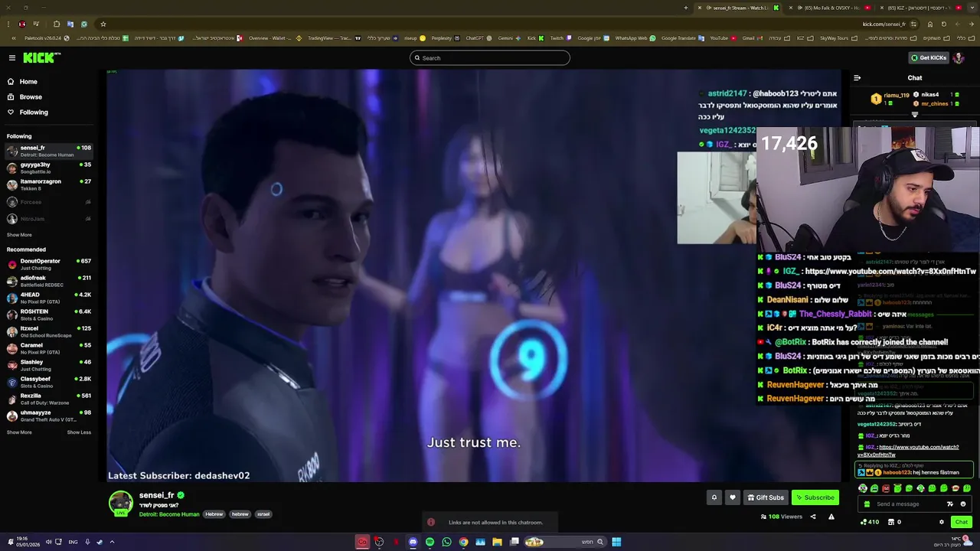Open the shop store icon in chat
The image size is (980, 551).
(x=891, y=522)
